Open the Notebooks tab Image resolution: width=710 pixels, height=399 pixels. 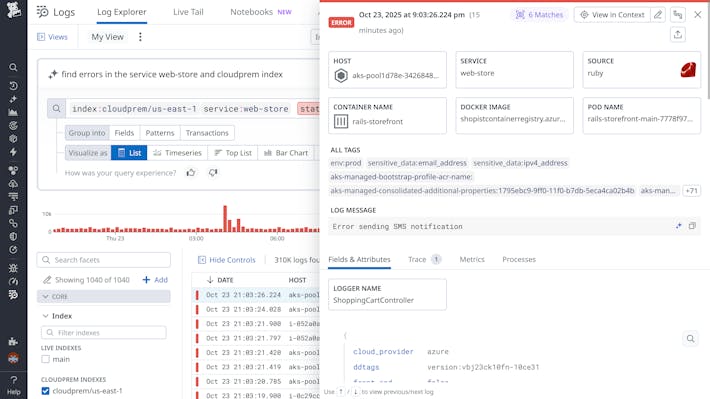click(261, 12)
